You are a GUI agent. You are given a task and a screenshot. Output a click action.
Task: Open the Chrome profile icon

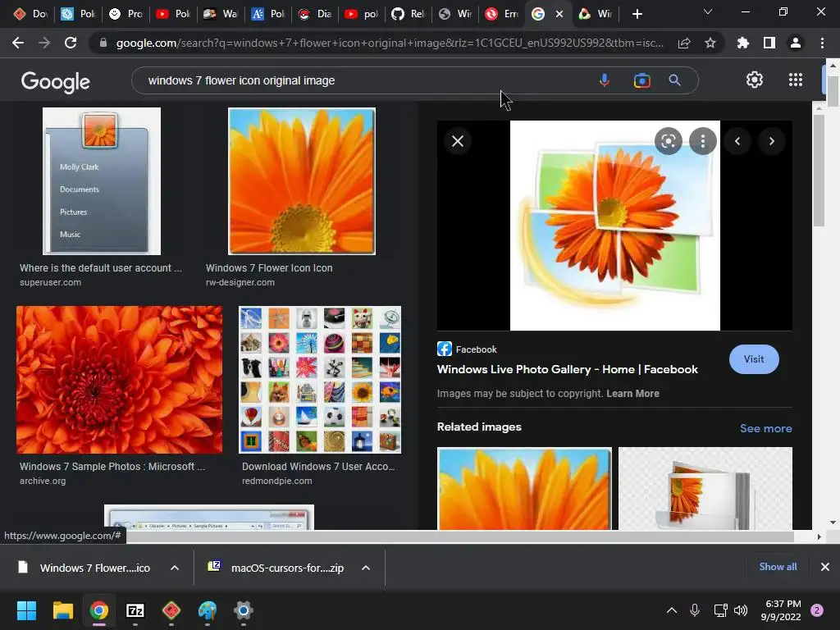coord(796,43)
